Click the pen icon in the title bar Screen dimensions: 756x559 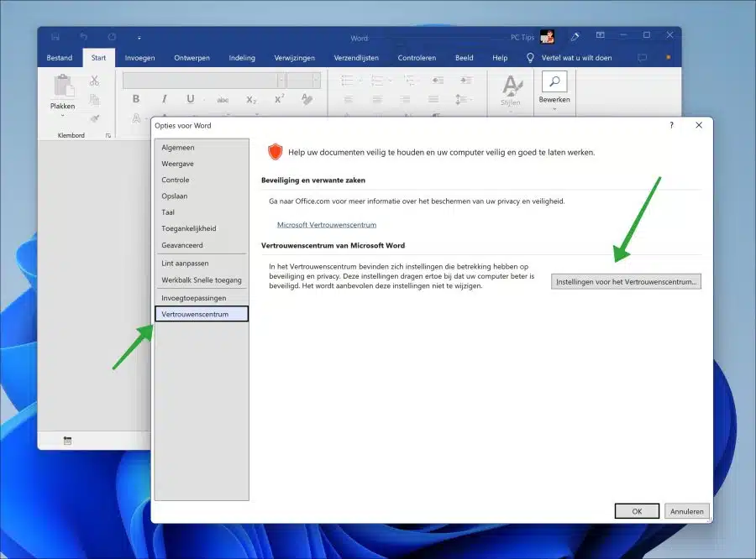click(575, 37)
